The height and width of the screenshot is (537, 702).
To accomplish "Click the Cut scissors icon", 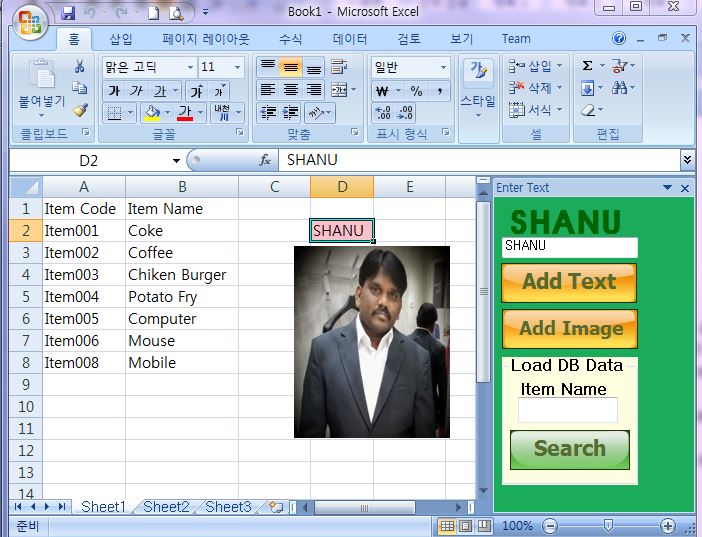I will pos(80,66).
